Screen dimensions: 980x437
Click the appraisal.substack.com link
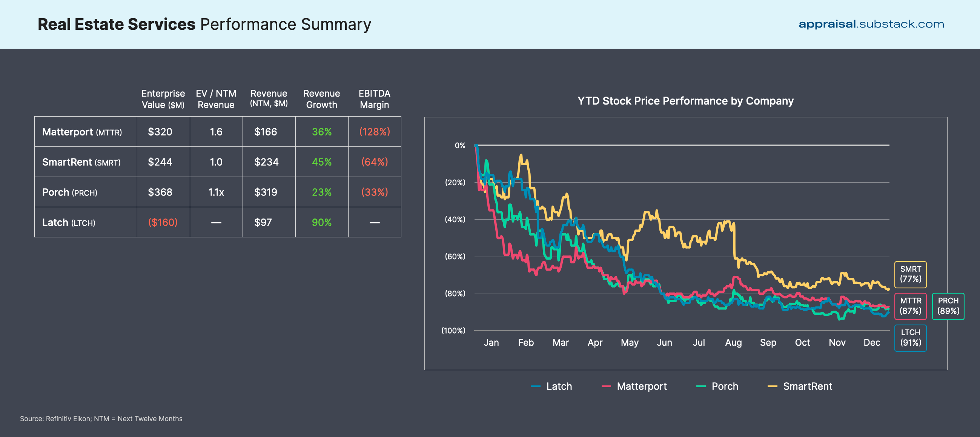pyautogui.click(x=871, y=24)
